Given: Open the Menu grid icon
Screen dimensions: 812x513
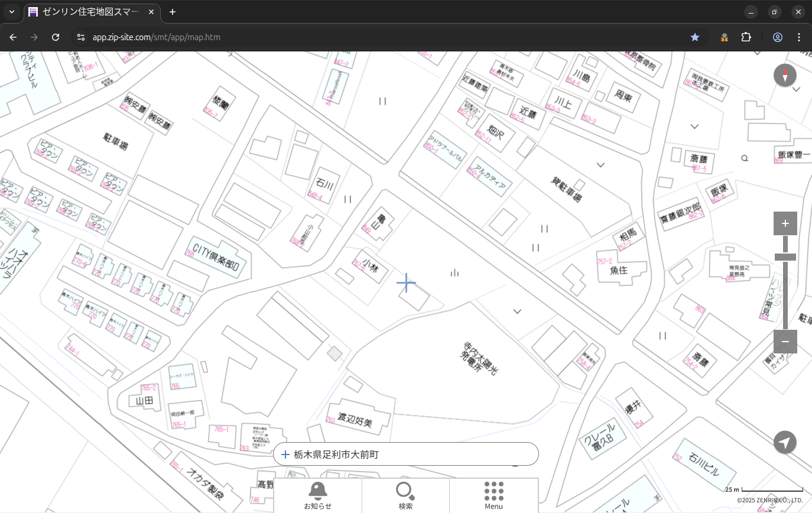Looking at the screenshot, I should [493, 492].
